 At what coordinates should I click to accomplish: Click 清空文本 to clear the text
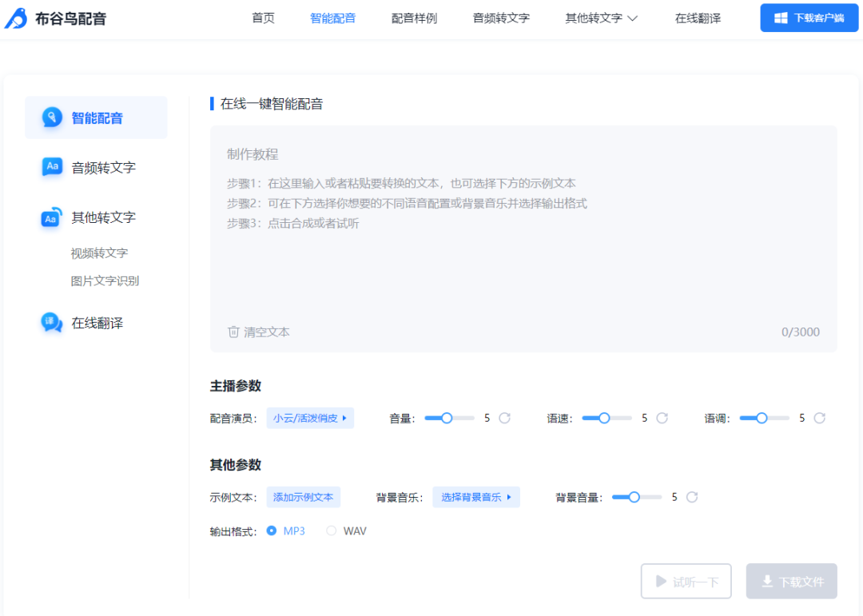click(259, 332)
